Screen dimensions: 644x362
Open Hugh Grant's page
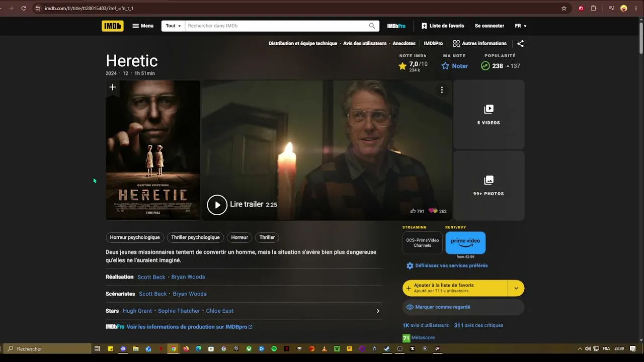(x=137, y=311)
